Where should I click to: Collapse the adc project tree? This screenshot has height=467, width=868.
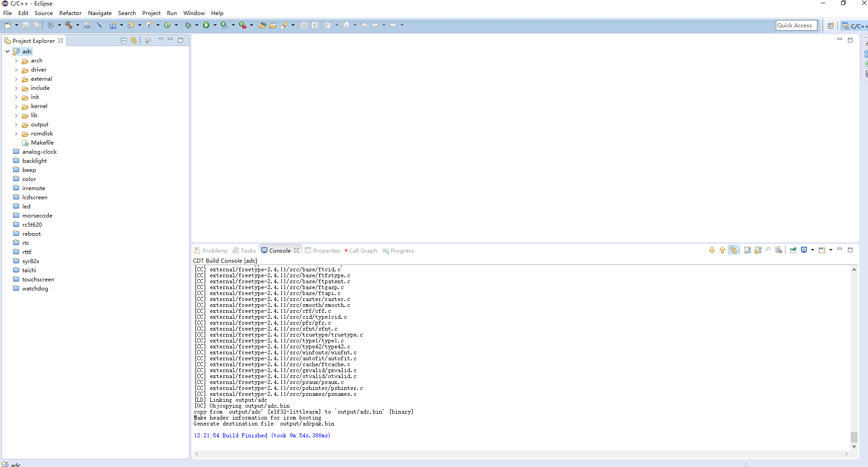[8, 52]
